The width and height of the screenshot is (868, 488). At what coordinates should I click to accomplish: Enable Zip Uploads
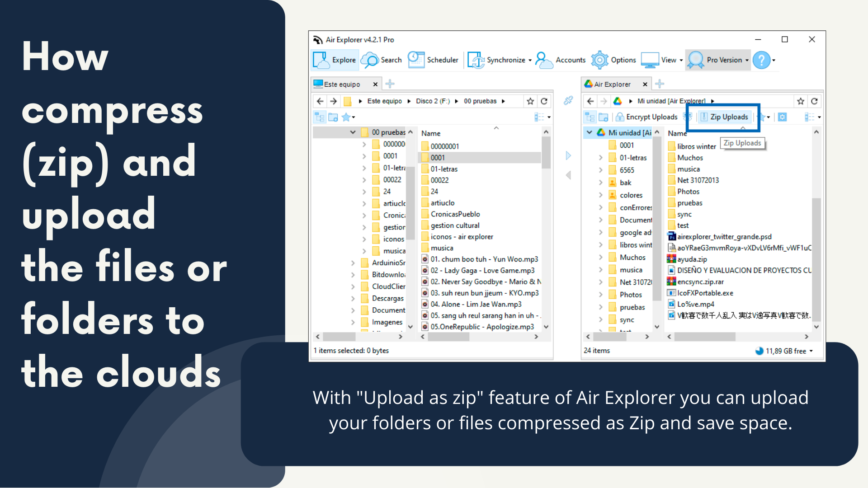pos(724,117)
